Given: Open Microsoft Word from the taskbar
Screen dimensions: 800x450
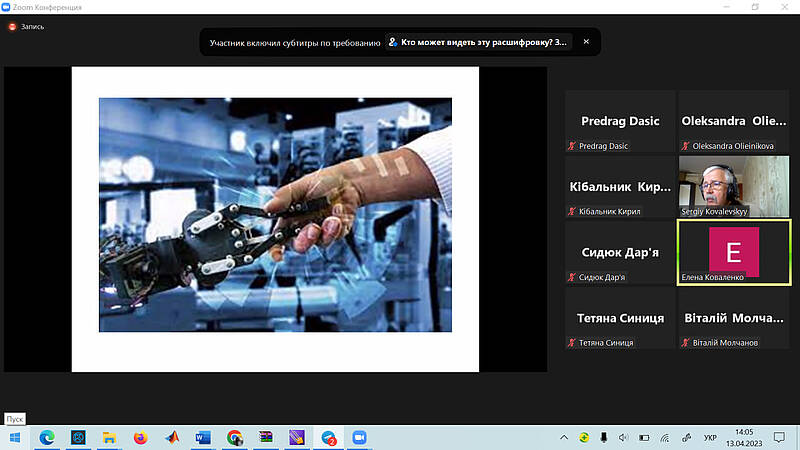Looking at the screenshot, I should (x=202, y=437).
